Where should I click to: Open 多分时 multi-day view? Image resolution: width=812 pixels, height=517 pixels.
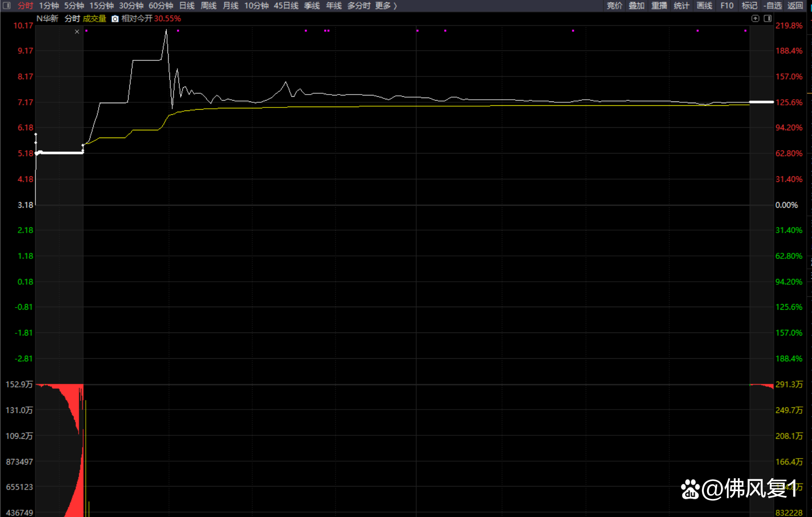tap(358, 6)
